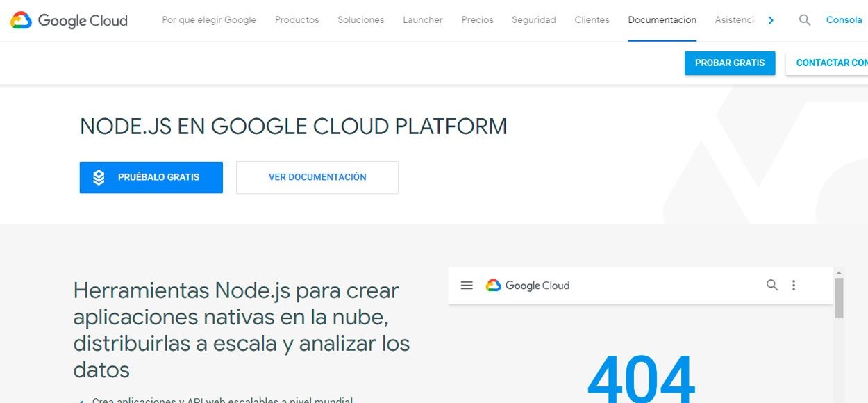
Task: Click Google Cloud logo in embedded preview
Action: [528, 286]
